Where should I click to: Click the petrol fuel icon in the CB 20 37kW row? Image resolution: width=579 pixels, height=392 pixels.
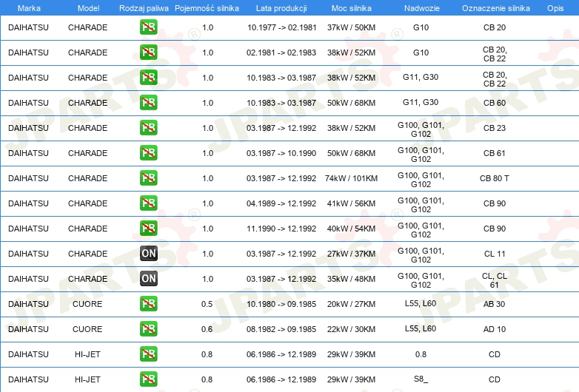(148, 27)
